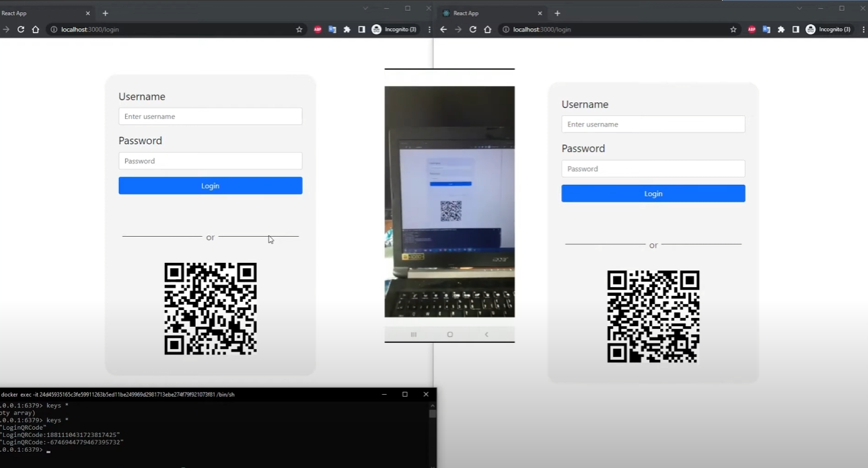Toggle side panel icon in left browser

click(361, 30)
